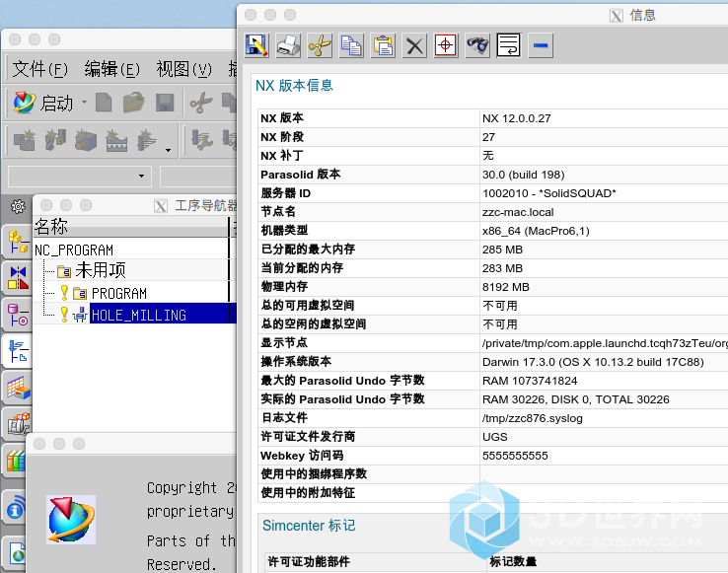The height and width of the screenshot is (573, 728).
Task: Click the Simcenter 标记 heading
Action: [309, 526]
